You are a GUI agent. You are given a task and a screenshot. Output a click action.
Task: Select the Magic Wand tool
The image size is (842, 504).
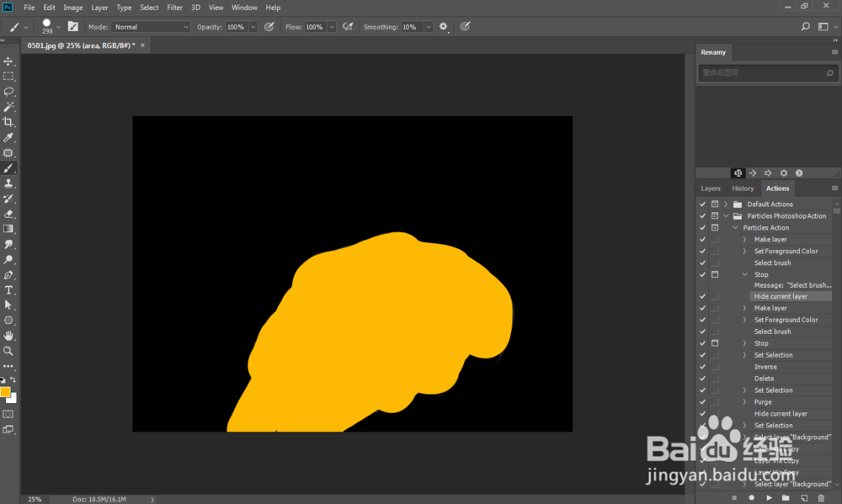click(8, 107)
